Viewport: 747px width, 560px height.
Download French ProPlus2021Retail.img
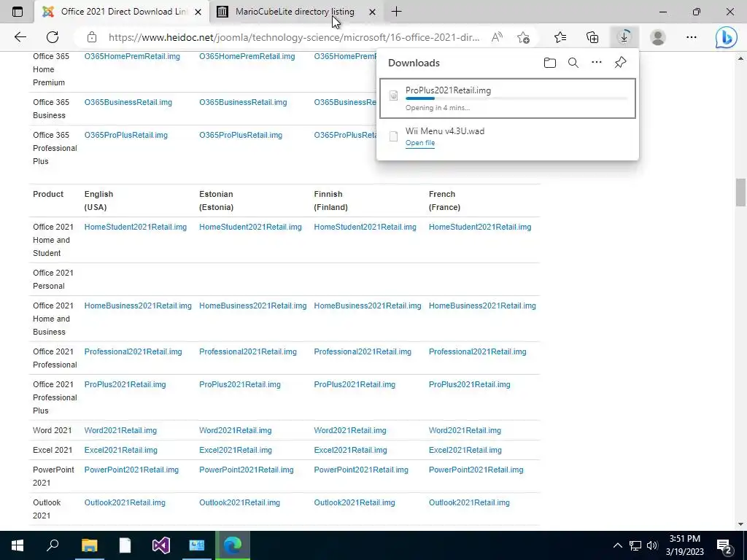469,384
